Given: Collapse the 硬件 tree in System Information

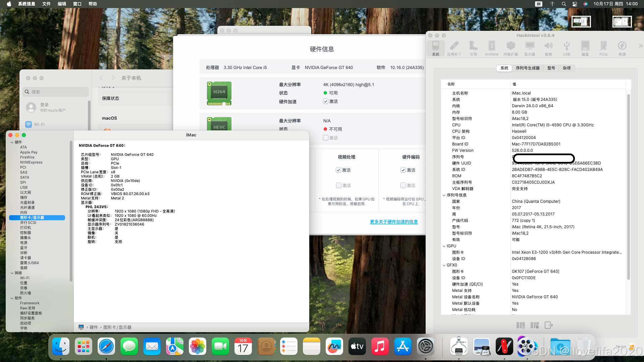Looking at the screenshot, I should (x=12, y=142).
